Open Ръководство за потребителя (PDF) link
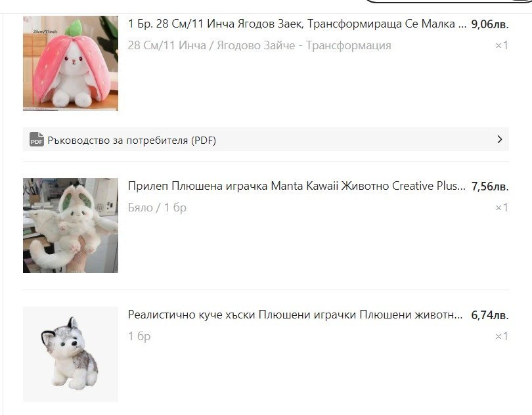The image size is (532, 415). [x=131, y=140]
